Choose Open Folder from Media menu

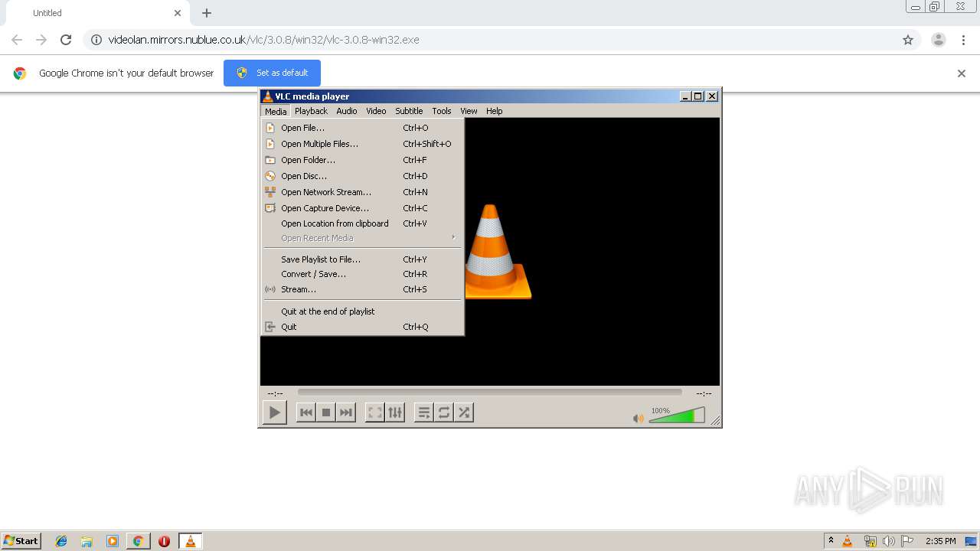(362, 160)
